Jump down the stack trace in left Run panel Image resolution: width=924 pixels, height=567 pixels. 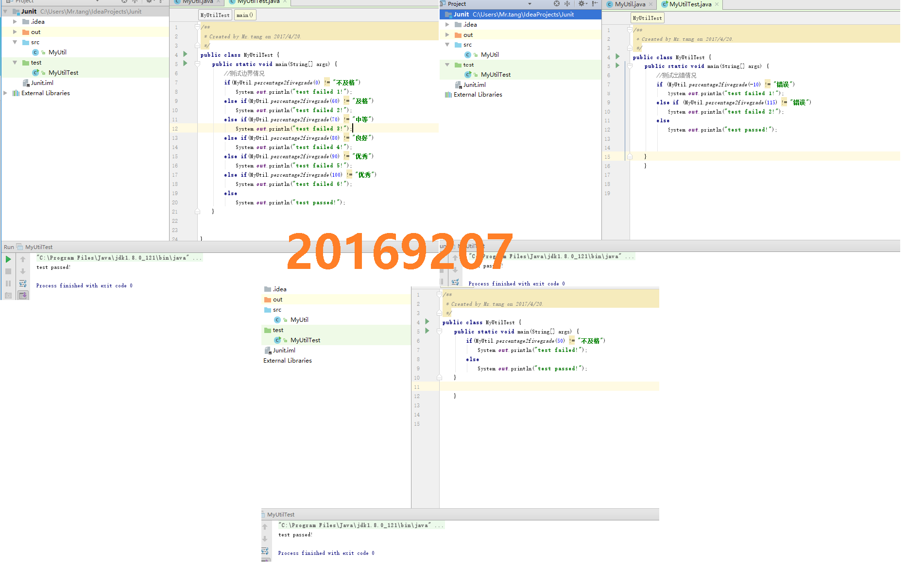click(x=23, y=271)
